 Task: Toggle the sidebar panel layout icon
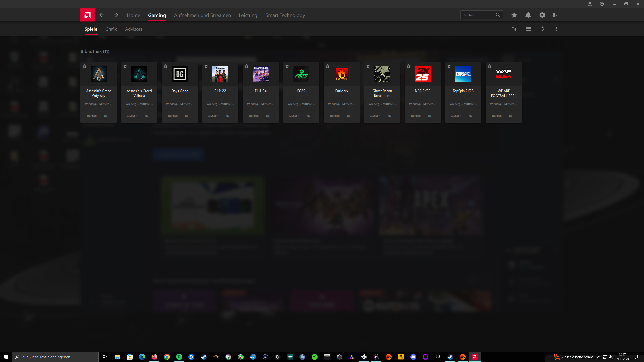(556, 15)
